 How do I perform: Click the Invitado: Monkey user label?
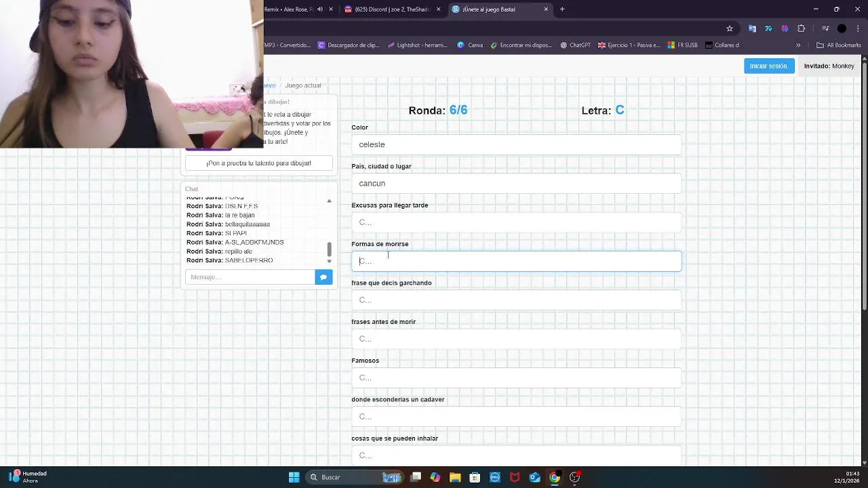pos(829,66)
